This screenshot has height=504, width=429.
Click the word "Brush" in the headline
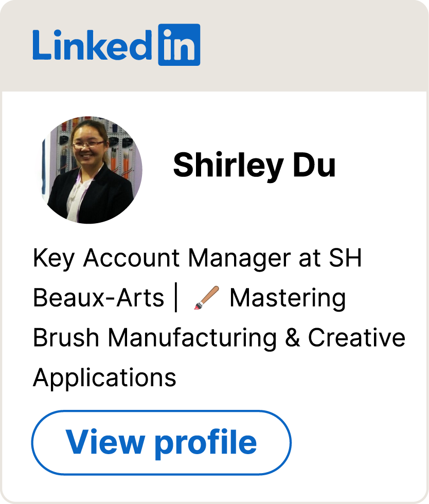point(66,338)
